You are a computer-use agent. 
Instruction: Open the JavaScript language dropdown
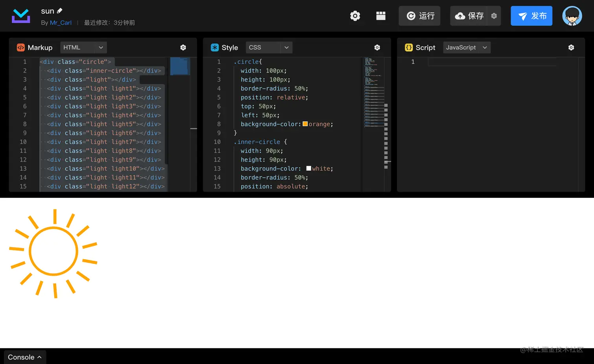[x=466, y=47]
